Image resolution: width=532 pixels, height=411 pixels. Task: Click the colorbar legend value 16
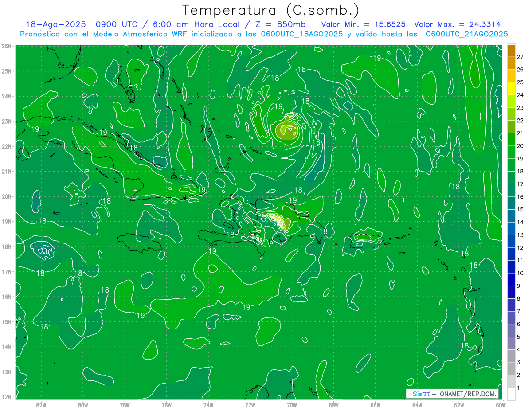point(520,197)
